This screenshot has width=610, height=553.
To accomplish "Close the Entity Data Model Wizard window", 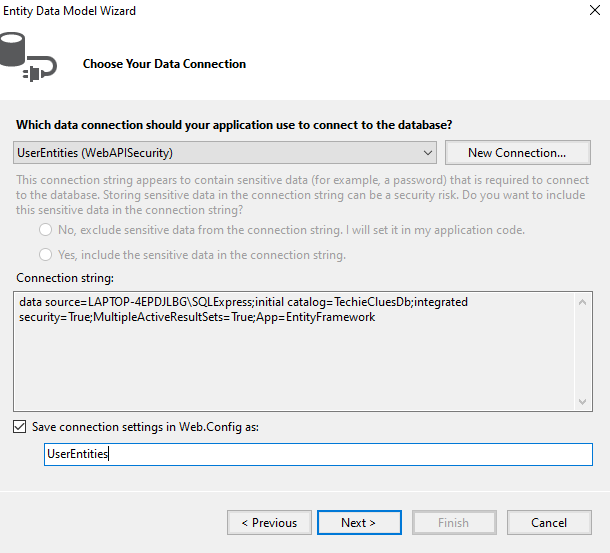I will tap(594, 10).
